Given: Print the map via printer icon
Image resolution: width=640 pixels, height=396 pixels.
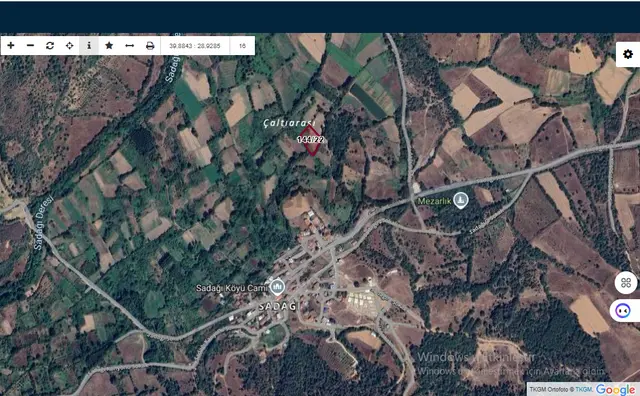Looking at the screenshot, I should coord(150,45).
